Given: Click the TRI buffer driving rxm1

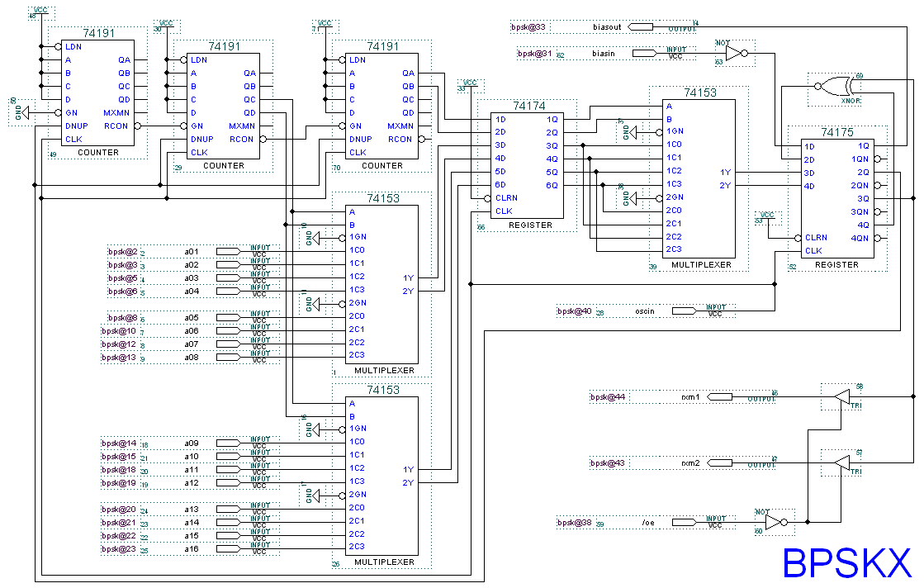Looking at the screenshot, I should click(x=841, y=396).
